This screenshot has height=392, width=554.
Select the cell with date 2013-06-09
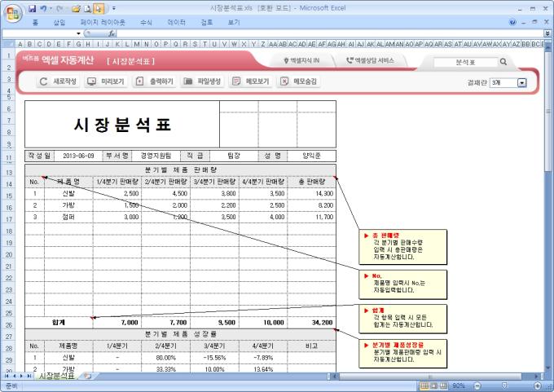click(x=78, y=156)
